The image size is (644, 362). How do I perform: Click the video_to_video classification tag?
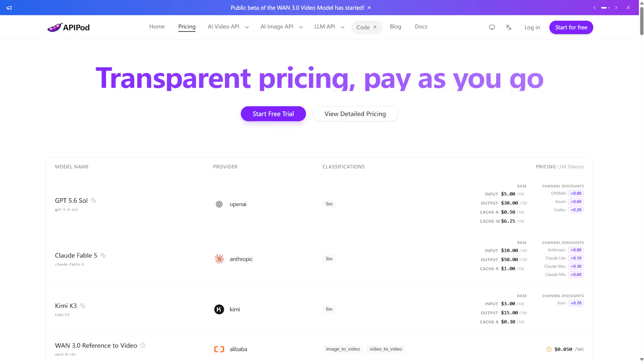(x=386, y=349)
